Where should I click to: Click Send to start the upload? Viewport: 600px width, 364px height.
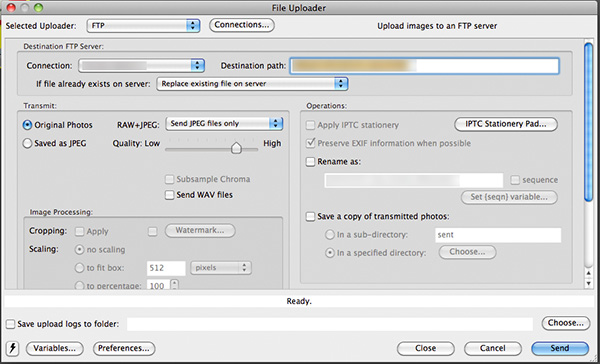pos(560,348)
